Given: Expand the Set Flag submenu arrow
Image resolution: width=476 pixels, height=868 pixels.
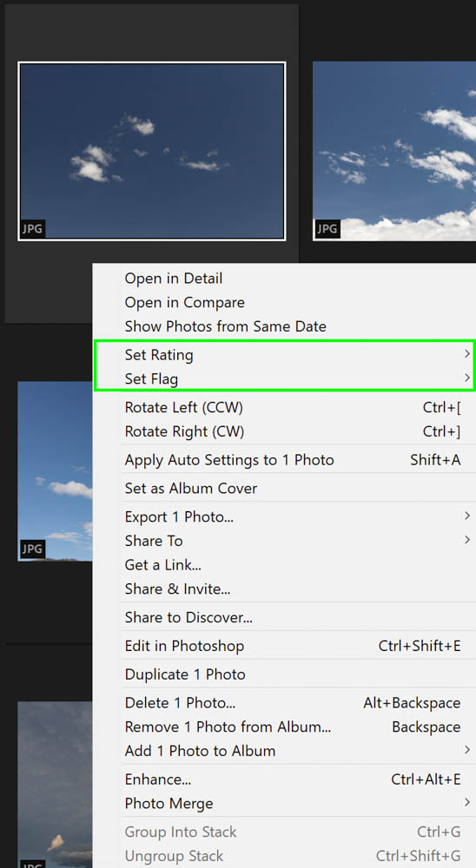Looking at the screenshot, I should point(467,378).
